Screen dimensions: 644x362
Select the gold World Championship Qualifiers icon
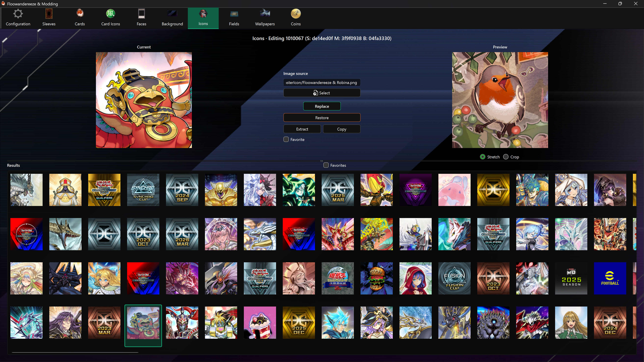point(104,190)
